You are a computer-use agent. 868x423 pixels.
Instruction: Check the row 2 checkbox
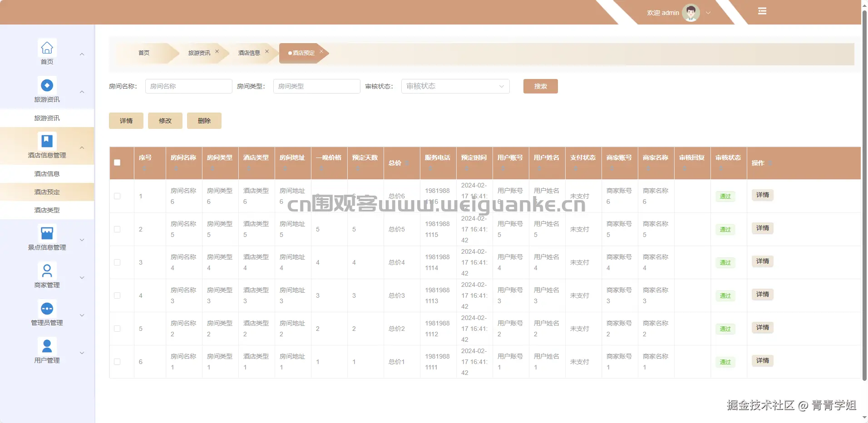[117, 229]
